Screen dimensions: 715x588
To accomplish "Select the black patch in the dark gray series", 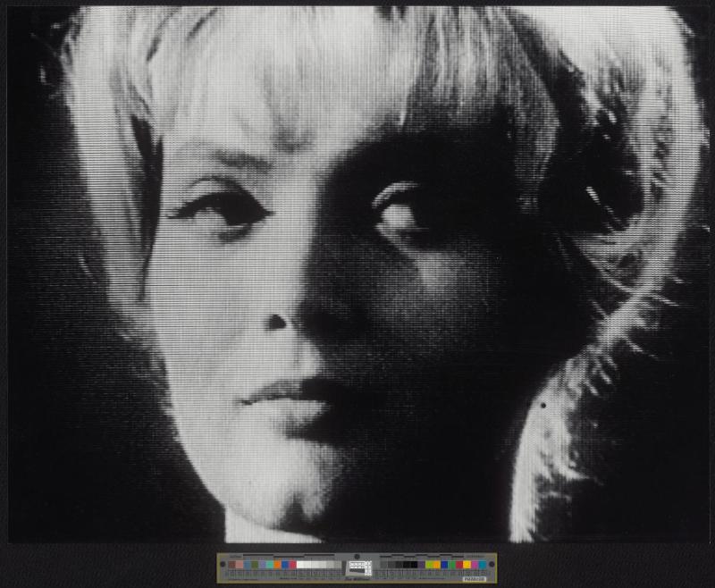I will (x=414, y=565).
